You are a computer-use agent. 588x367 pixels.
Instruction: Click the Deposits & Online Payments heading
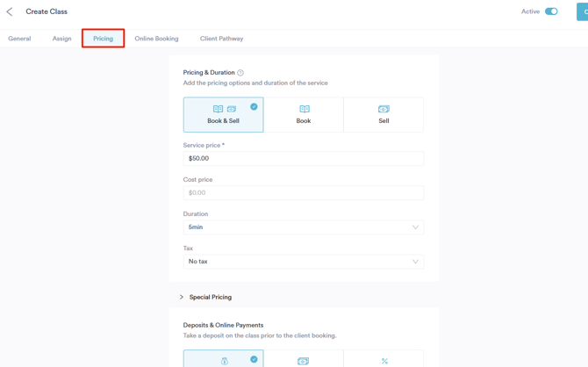tap(223, 326)
